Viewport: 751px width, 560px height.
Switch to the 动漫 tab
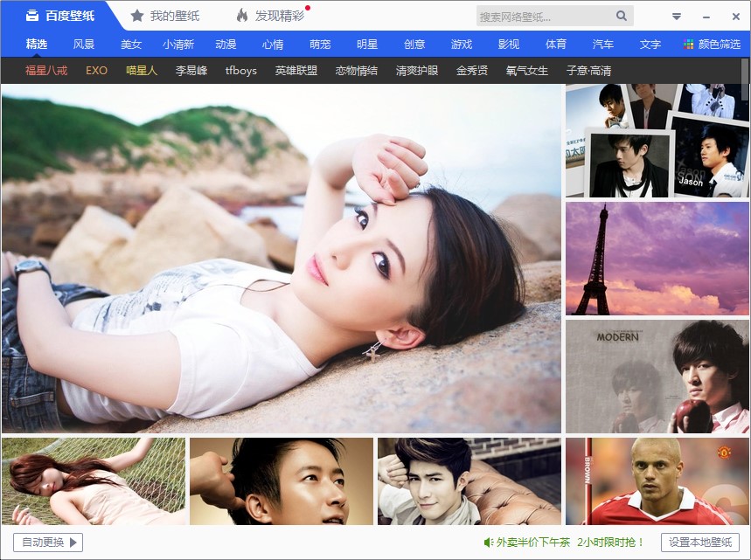(x=226, y=44)
